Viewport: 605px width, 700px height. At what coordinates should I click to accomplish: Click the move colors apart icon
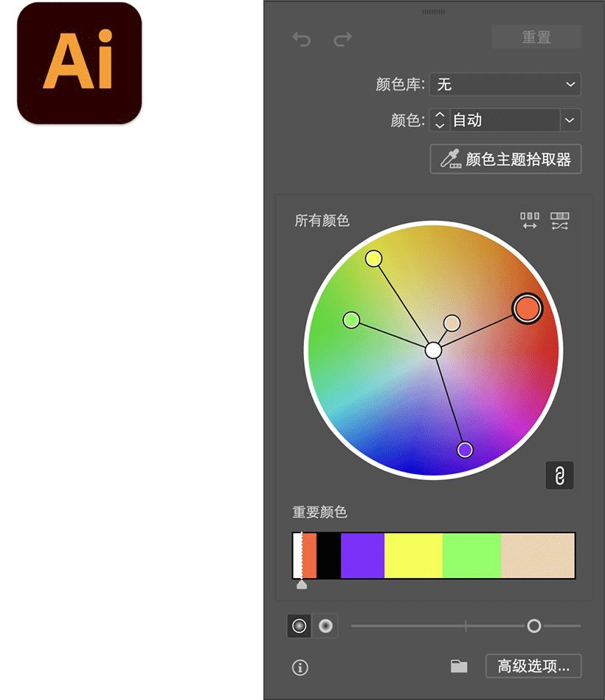coord(529,219)
